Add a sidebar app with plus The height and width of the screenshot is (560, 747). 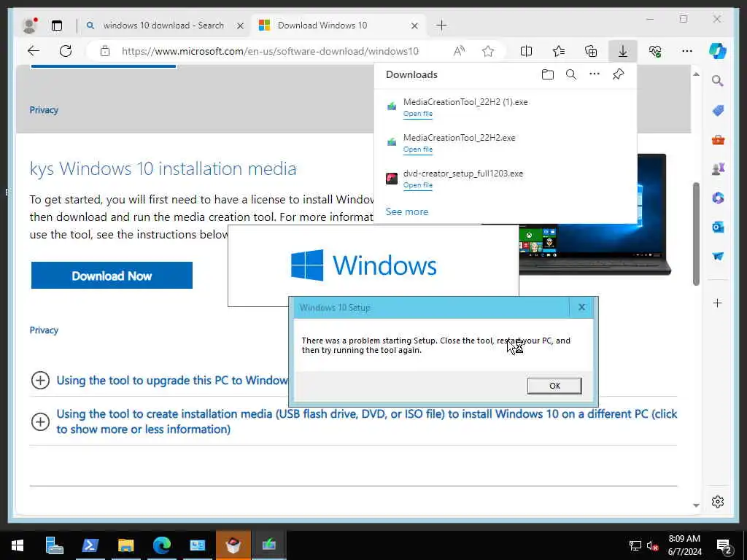[x=718, y=303]
